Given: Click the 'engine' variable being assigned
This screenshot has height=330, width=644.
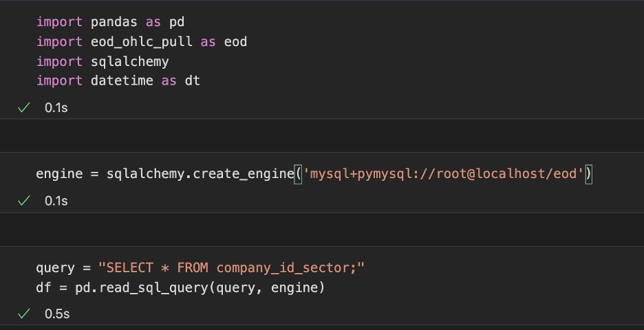Looking at the screenshot, I should [60, 174].
